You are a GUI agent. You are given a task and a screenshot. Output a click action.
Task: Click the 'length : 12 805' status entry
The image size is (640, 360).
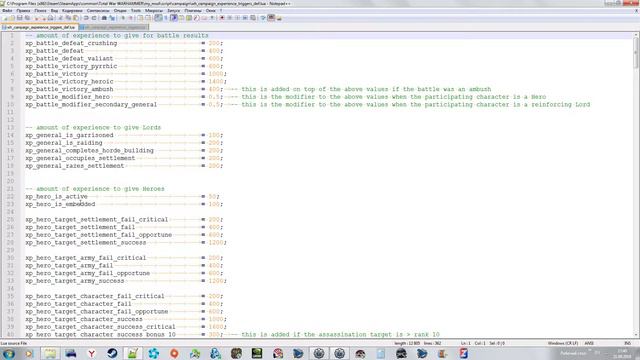[x=407, y=343]
